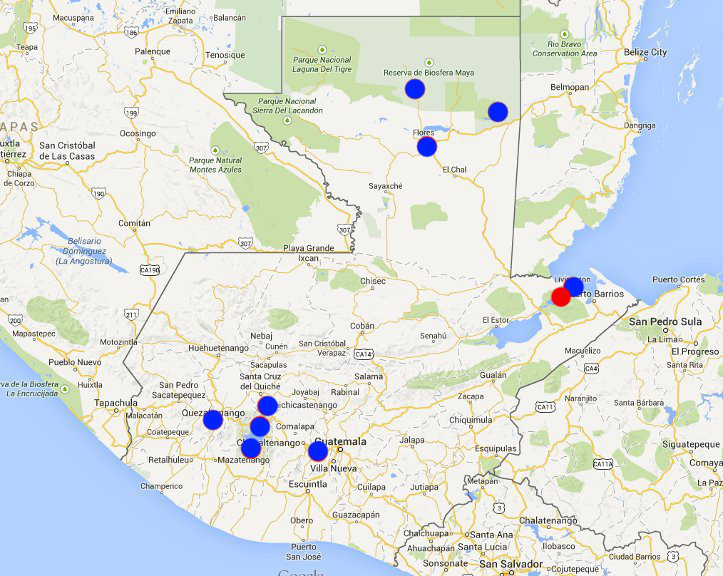Click blue marker west of Guatemala City
Screen dimensions: 723x576
coord(318,451)
